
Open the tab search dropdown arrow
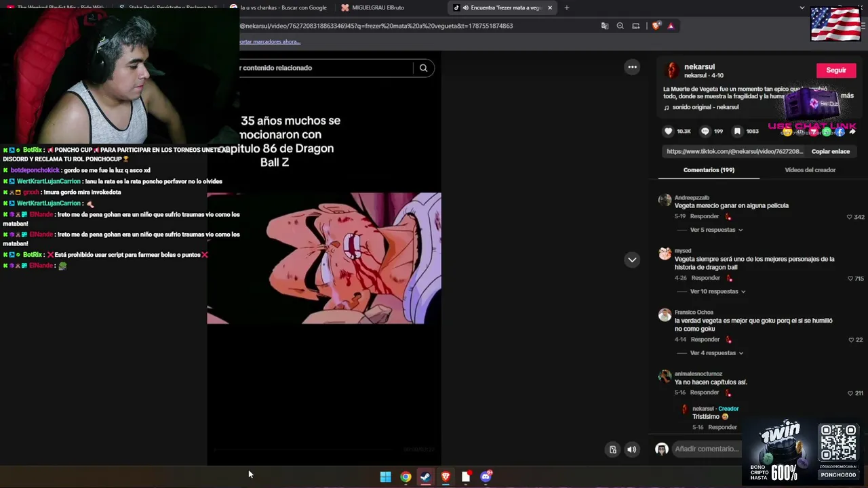(802, 7)
